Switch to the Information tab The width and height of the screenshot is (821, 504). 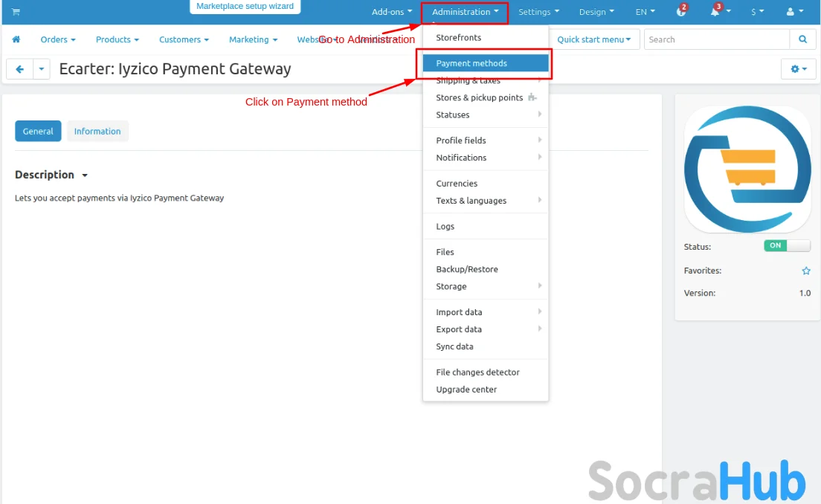coord(97,131)
